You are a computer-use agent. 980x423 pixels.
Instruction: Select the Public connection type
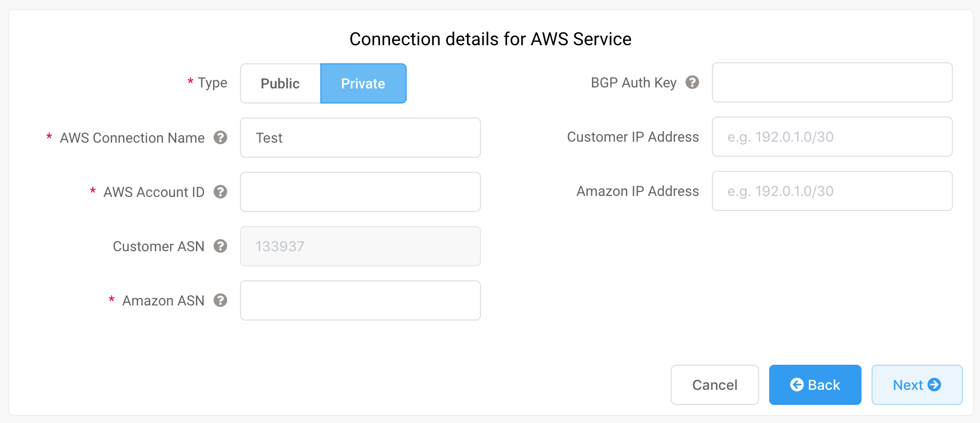(x=280, y=83)
